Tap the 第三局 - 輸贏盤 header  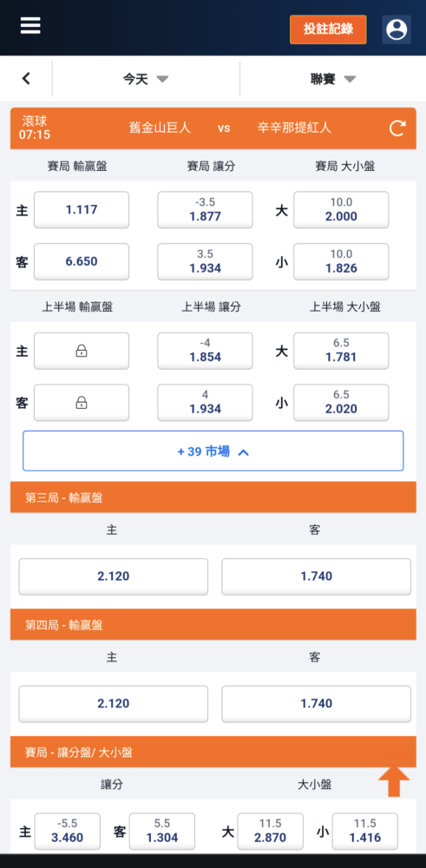(x=213, y=497)
